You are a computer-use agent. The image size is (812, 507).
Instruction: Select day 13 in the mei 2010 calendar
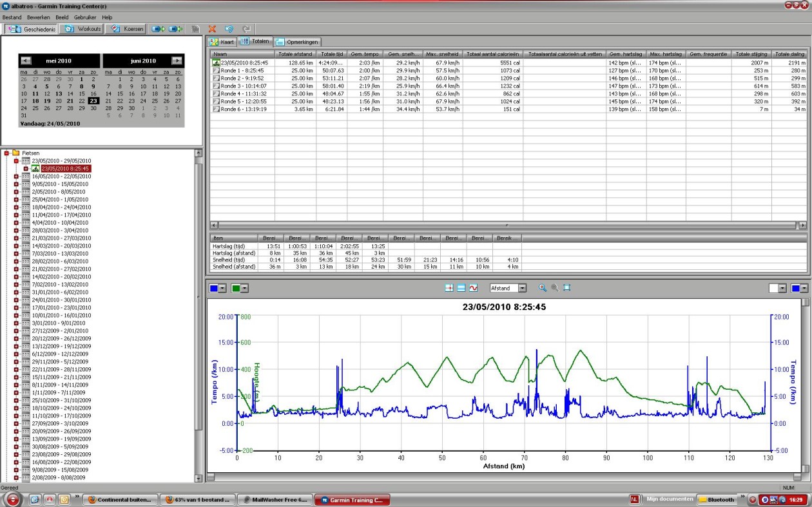coord(59,93)
